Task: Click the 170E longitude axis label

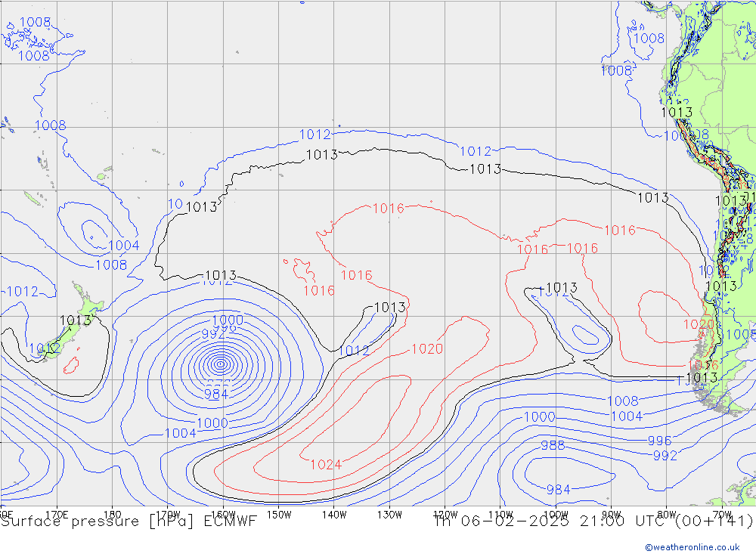Action: pos(57,514)
